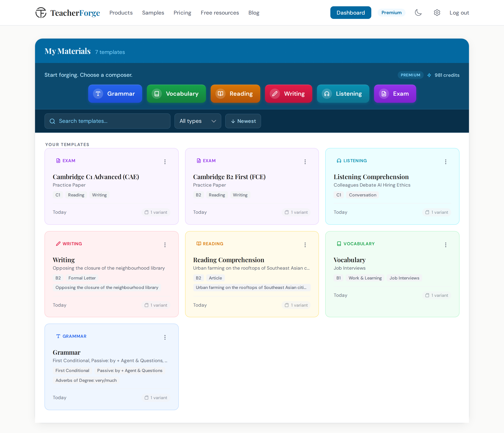Image resolution: width=504 pixels, height=433 pixels.
Task: Click headphones icon on Listening card
Action: point(339,161)
